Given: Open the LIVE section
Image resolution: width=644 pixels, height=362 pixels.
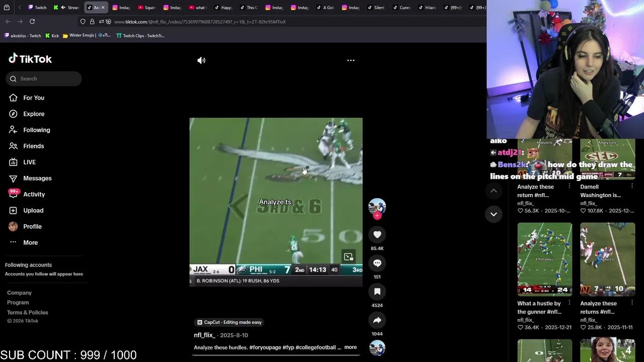Looking at the screenshot, I should click(x=29, y=162).
